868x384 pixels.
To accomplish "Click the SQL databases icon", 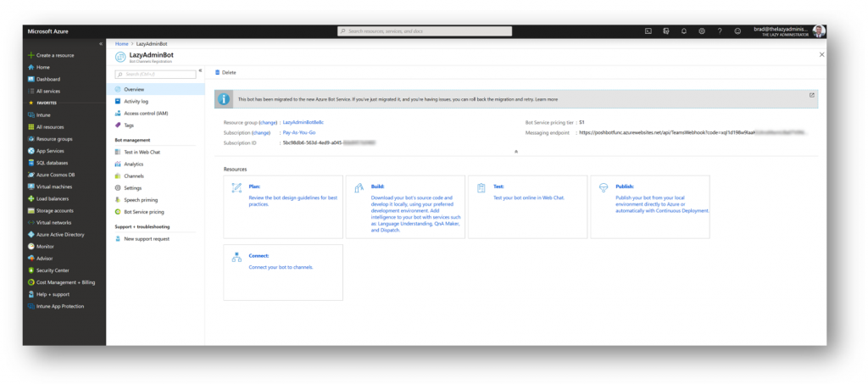I will point(31,163).
